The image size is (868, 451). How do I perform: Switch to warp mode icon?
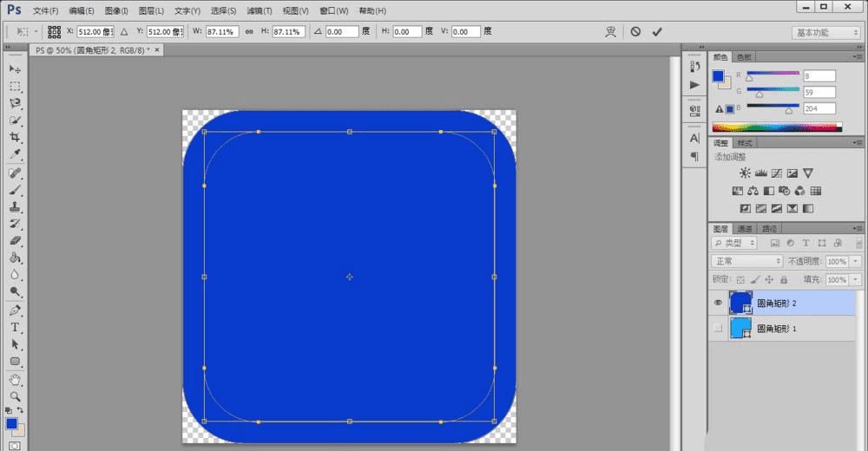click(x=610, y=32)
